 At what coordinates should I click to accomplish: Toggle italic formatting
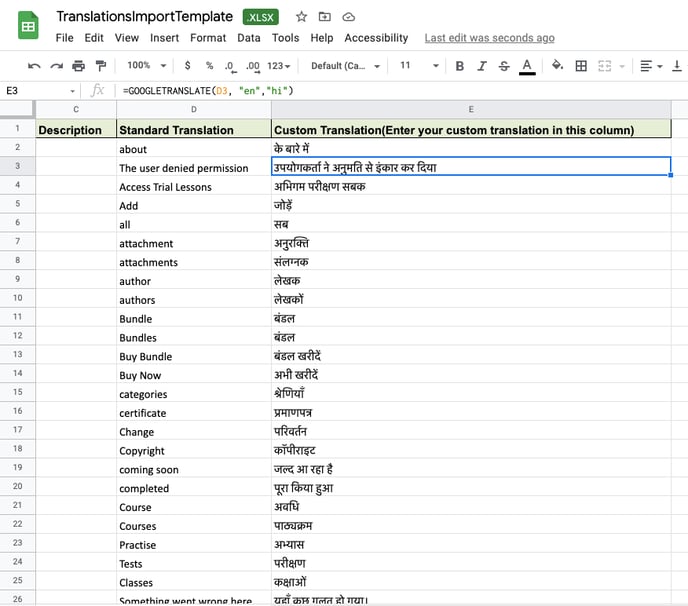click(482, 66)
